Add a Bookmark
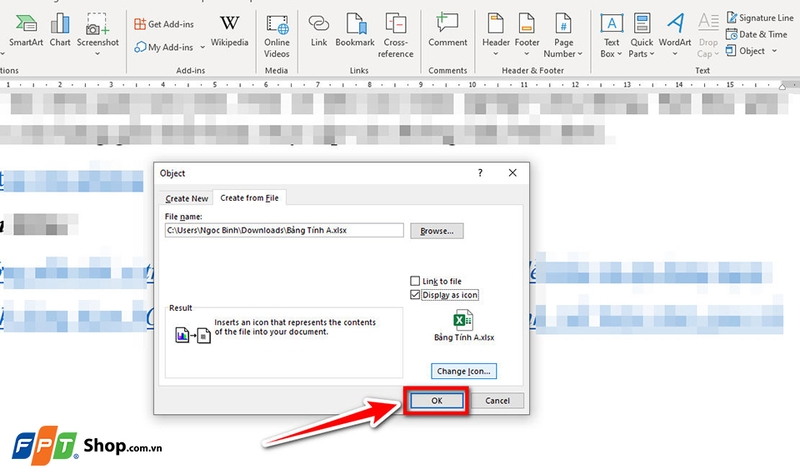Viewport: 800px width, 474px height. [x=355, y=32]
